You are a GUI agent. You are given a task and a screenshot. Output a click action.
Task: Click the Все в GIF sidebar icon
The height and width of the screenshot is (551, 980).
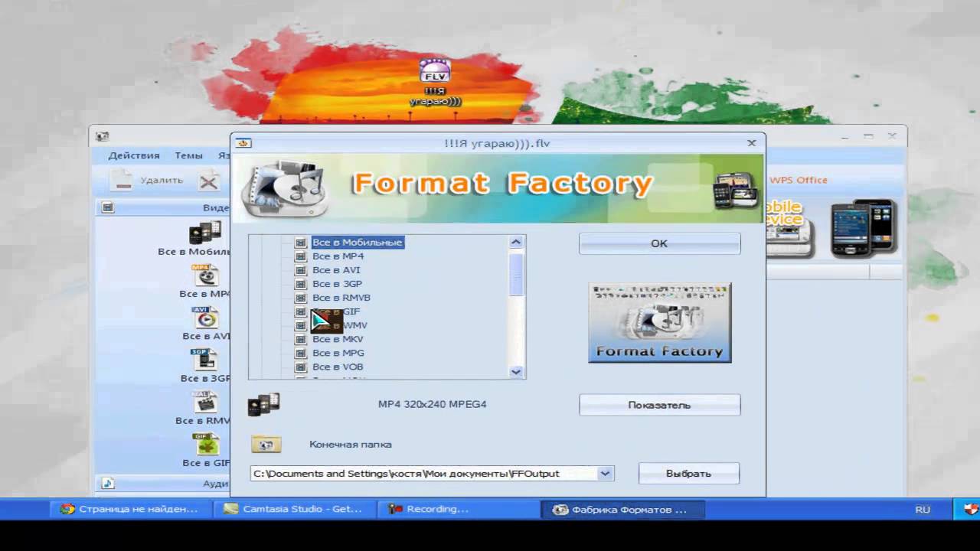pyautogui.click(x=205, y=443)
